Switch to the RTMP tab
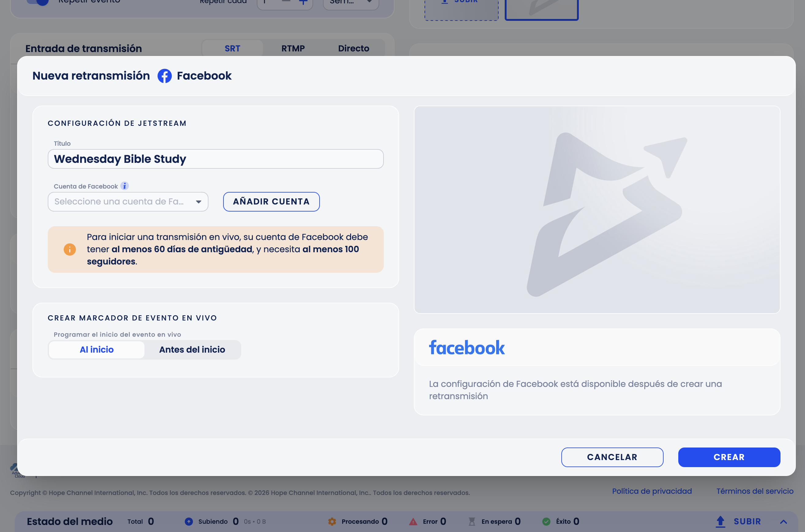The height and width of the screenshot is (532, 805). point(293,49)
